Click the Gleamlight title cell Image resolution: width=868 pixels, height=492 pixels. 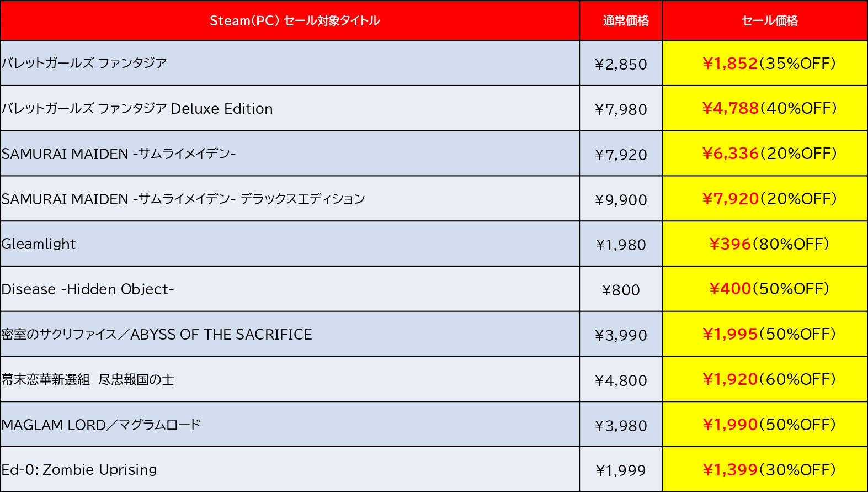[x=290, y=244]
